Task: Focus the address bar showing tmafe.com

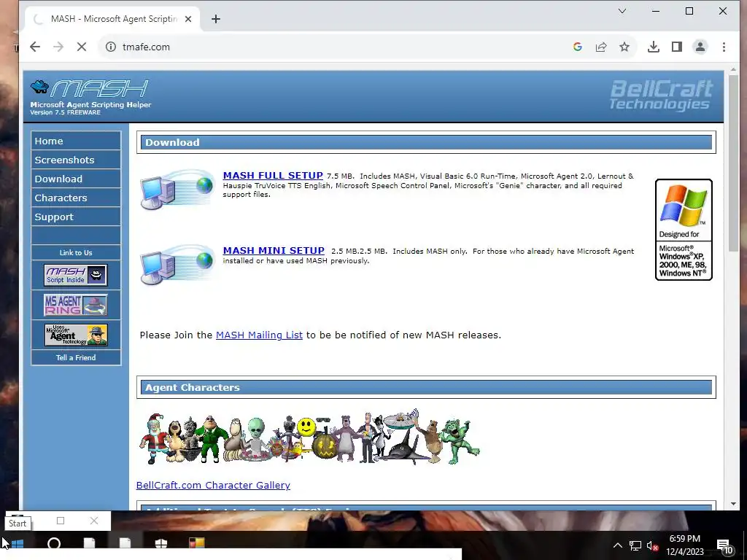Action: tap(333, 47)
